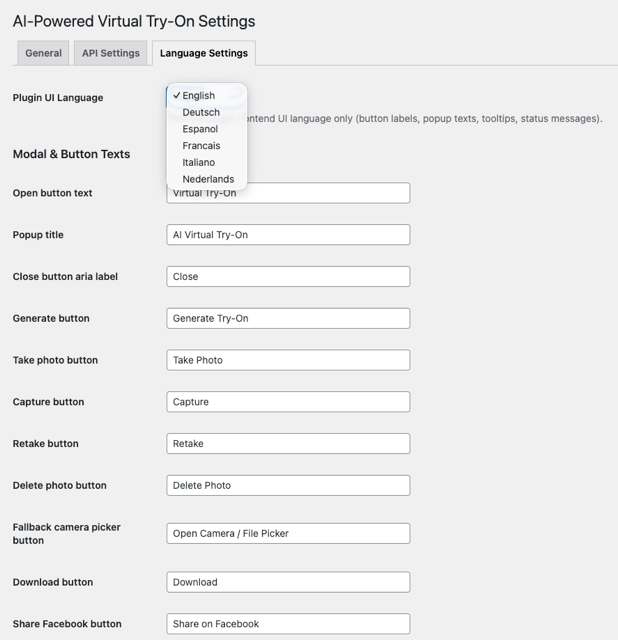The width and height of the screenshot is (618, 640).
Task: Click the Generate button label
Action: click(x=51, y=318)
